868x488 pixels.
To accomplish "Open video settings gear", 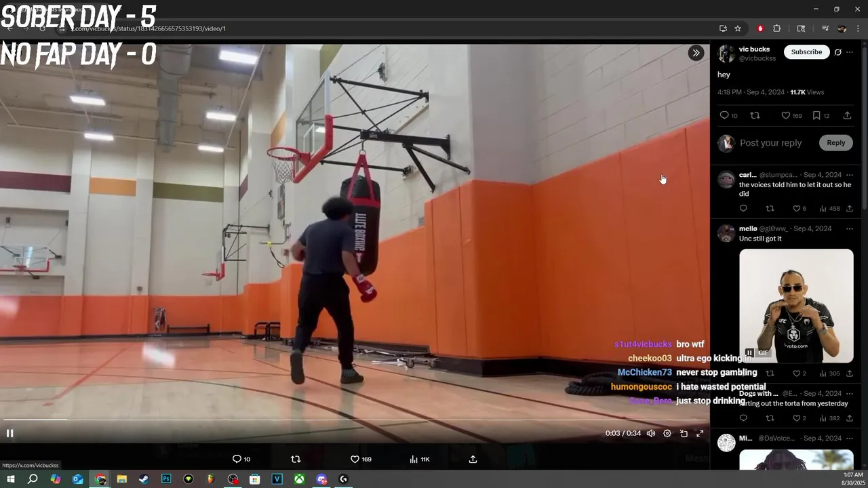I will (667, 433).
